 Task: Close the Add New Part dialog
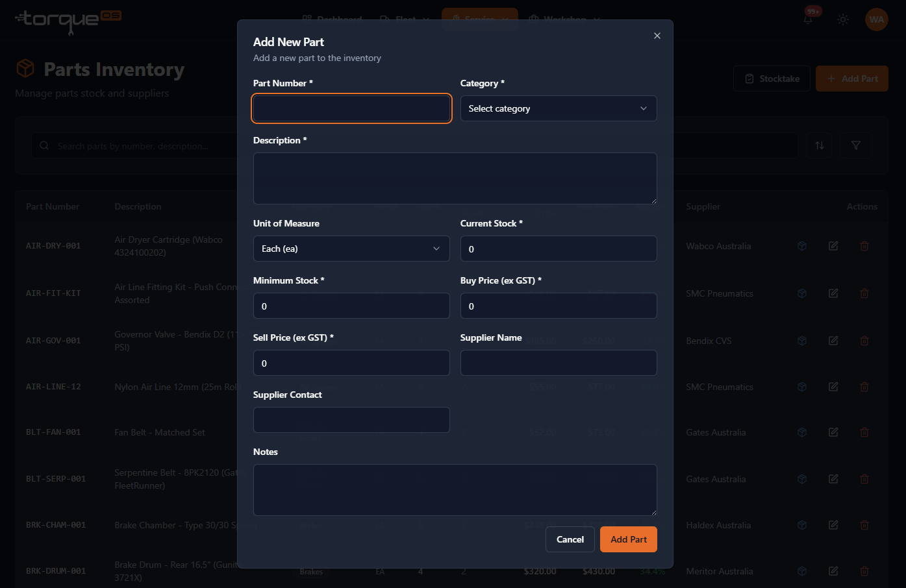pyautogui.click(x=657, y=36)
